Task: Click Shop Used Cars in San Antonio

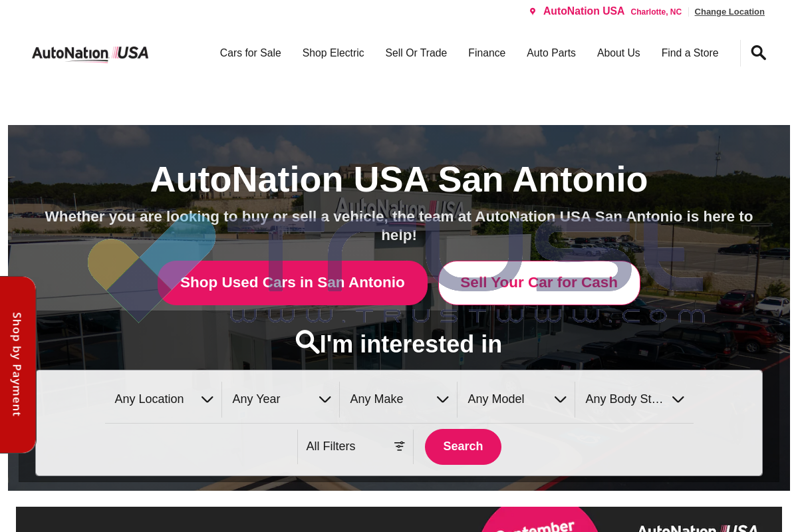Action: click(x=293, y=283)
